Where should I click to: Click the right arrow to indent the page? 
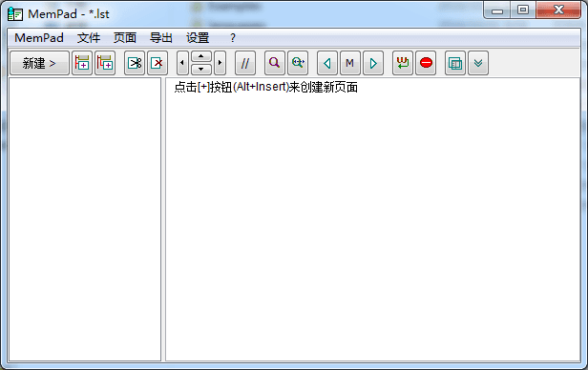click(x=220, y=63)
